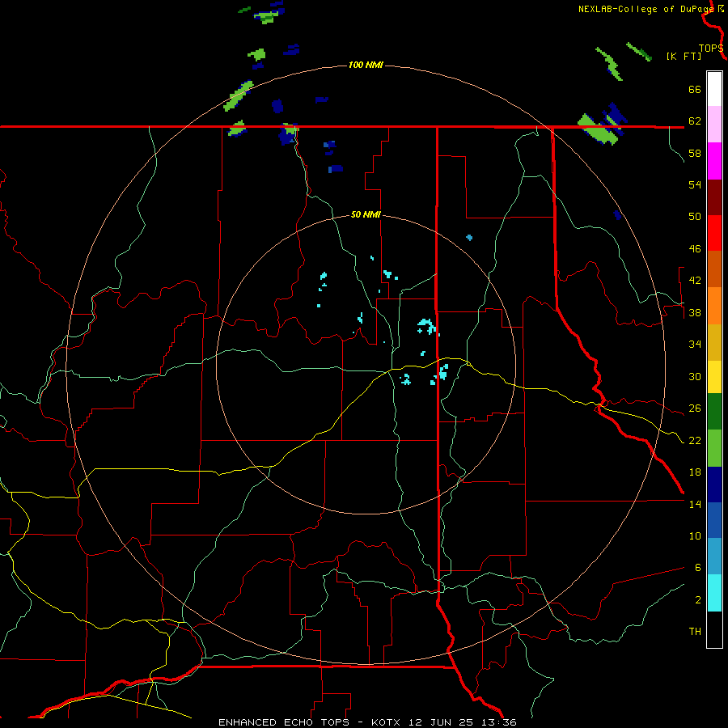This screenshot has height=728, width=728.
Task: Click the 'TH' threshold scale label
Action: coord(695,632)
